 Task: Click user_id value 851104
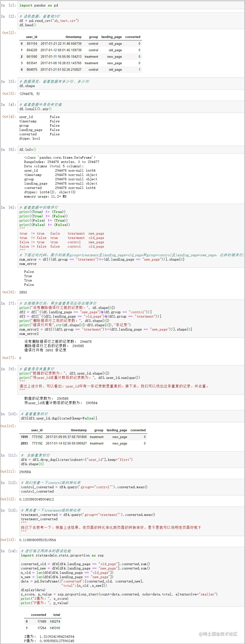[32, 44]
